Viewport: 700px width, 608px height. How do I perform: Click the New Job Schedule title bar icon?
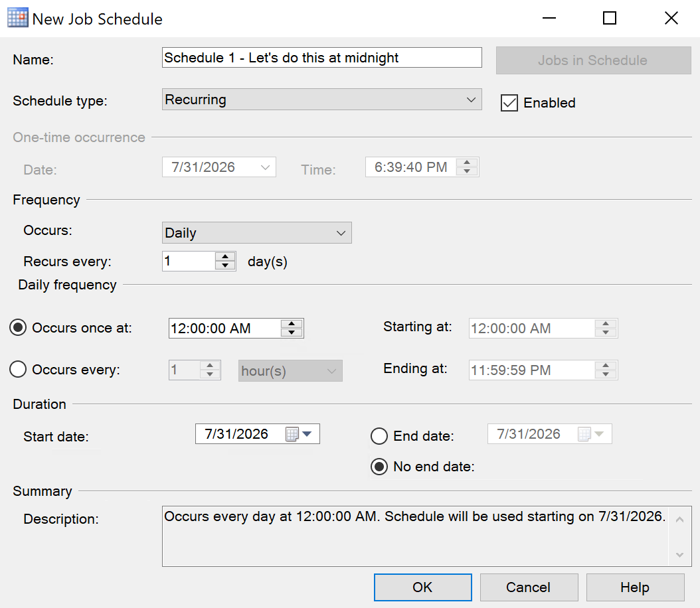(18, 18)
